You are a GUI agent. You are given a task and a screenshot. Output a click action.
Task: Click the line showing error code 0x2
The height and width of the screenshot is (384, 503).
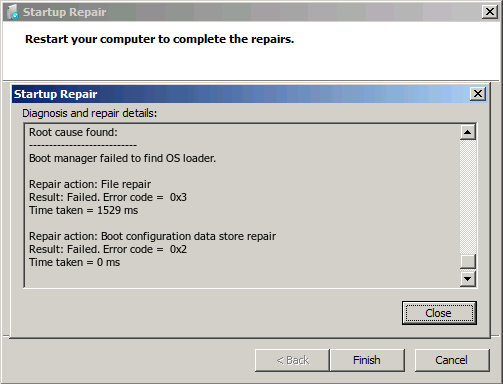tap(108, 249)
